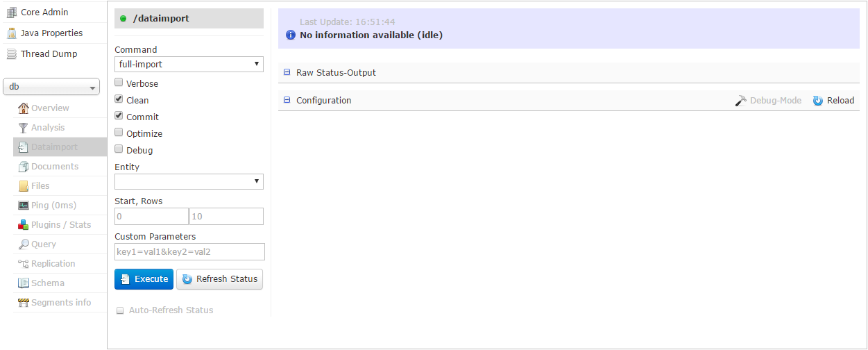
Task: Enable the Optimize checkbox
Action: click(x=119, y=133)
